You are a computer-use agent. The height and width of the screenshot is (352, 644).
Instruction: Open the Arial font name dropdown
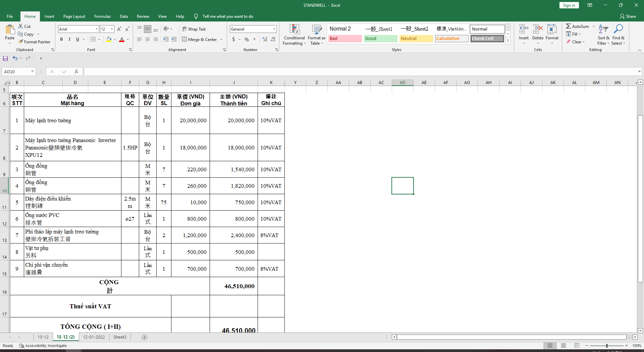97,29
